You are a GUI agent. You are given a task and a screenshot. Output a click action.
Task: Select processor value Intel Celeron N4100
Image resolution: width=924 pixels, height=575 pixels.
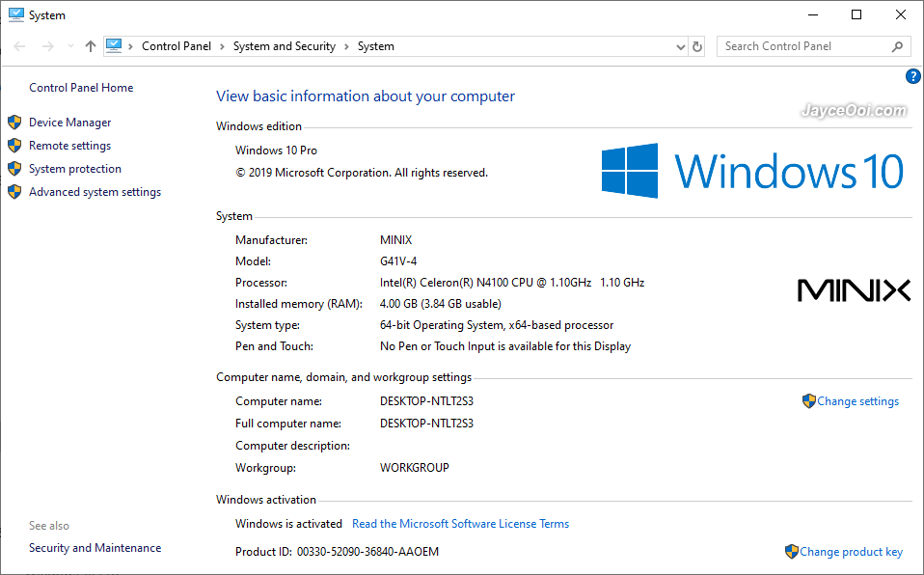click(512, 283)
